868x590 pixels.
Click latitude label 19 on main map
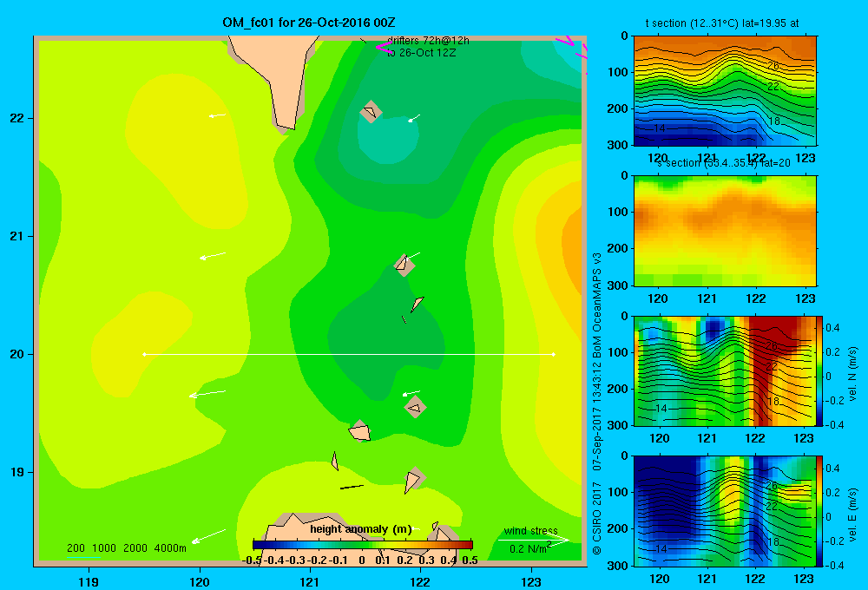[x=17, y=472]
